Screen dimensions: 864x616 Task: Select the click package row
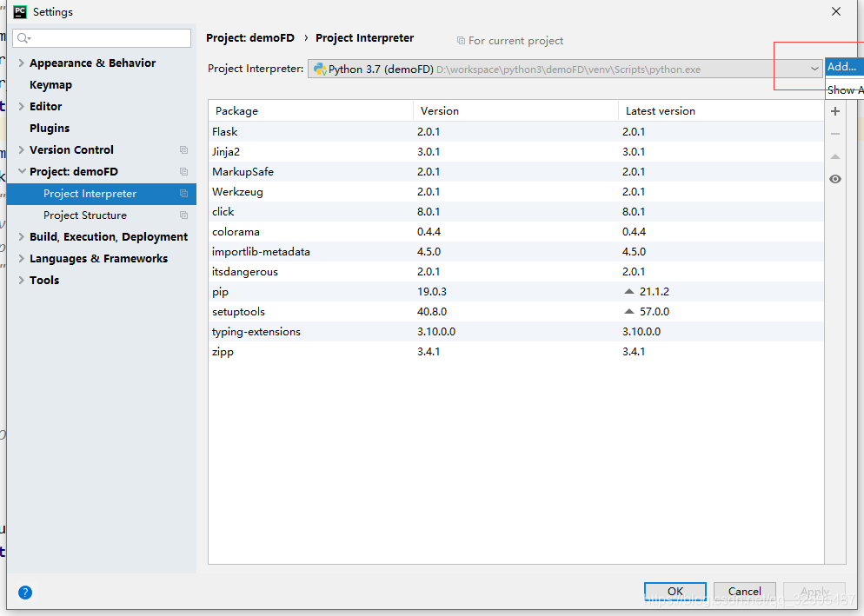click(516, 212)
